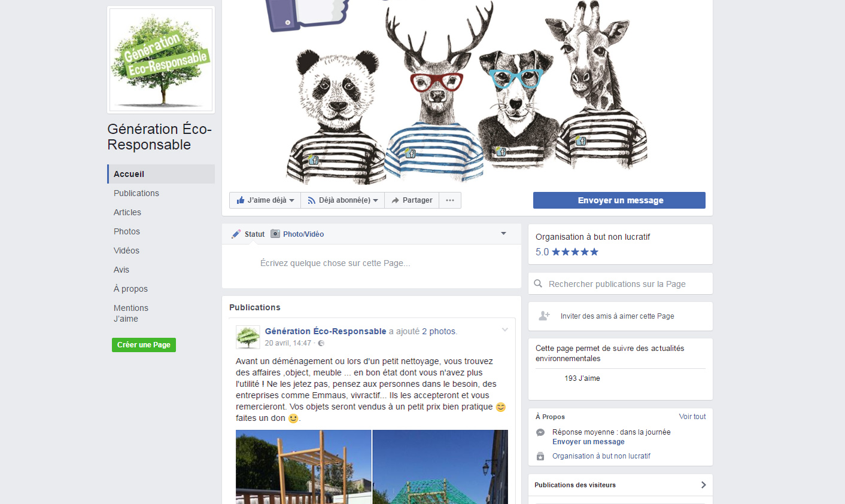Click the blue Envoyer un message button
The height and width of the screenshot is (504, 845).
tap(619, 200)
